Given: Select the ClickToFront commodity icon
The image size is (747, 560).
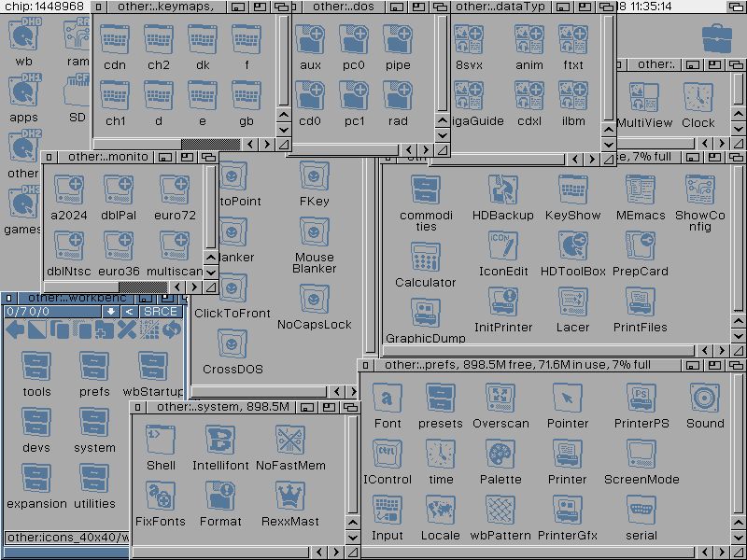Looking at the screenshot, I should (x=233, y=289).
